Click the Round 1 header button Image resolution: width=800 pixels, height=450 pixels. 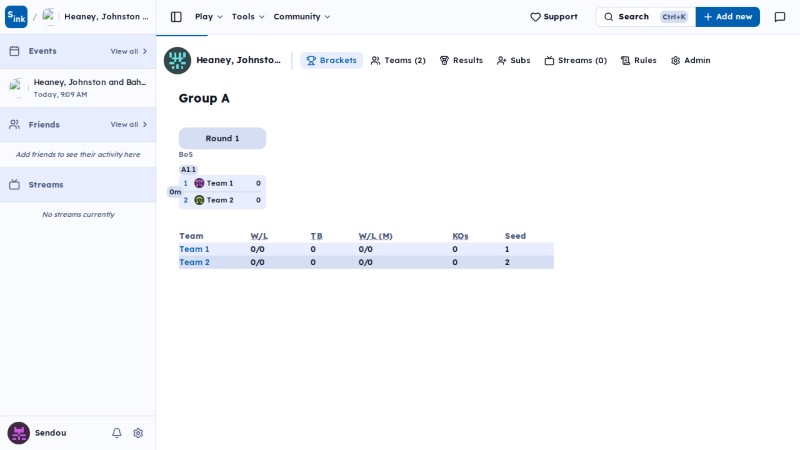click(x=222, y=138)
